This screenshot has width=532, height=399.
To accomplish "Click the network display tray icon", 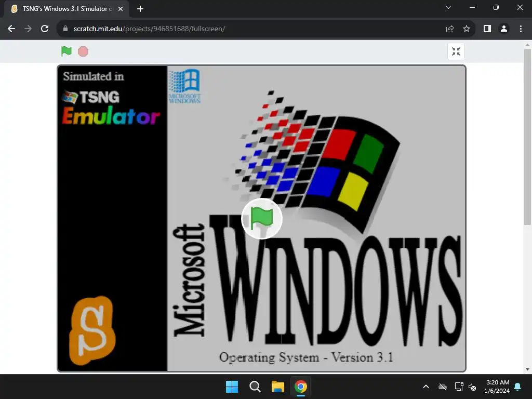I will (459, 387).
